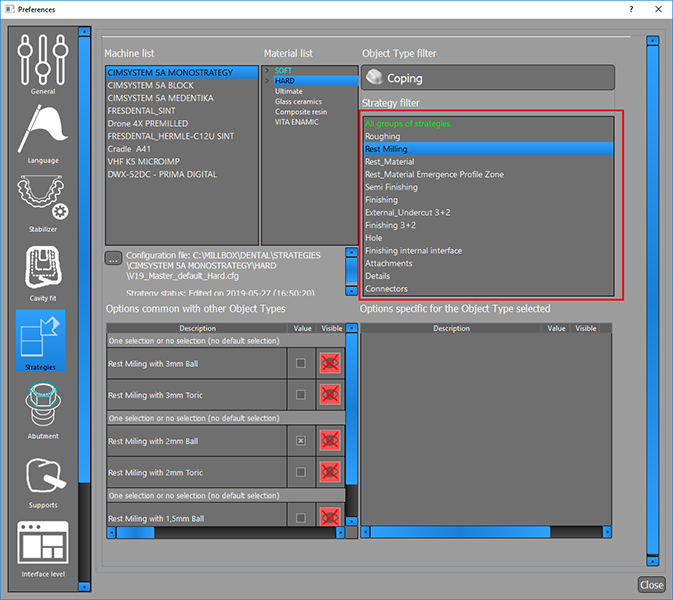
Task: Open the help question mark button
Action: 631,9
